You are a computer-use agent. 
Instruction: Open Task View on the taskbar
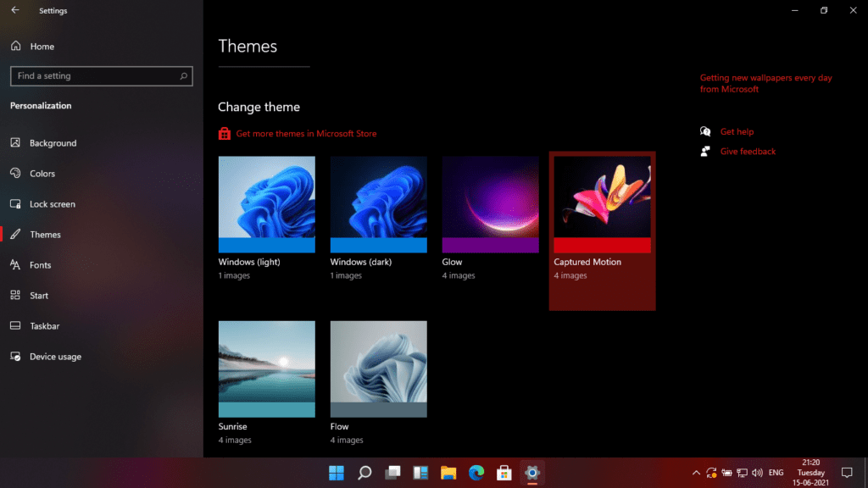[x=392, y=473]
